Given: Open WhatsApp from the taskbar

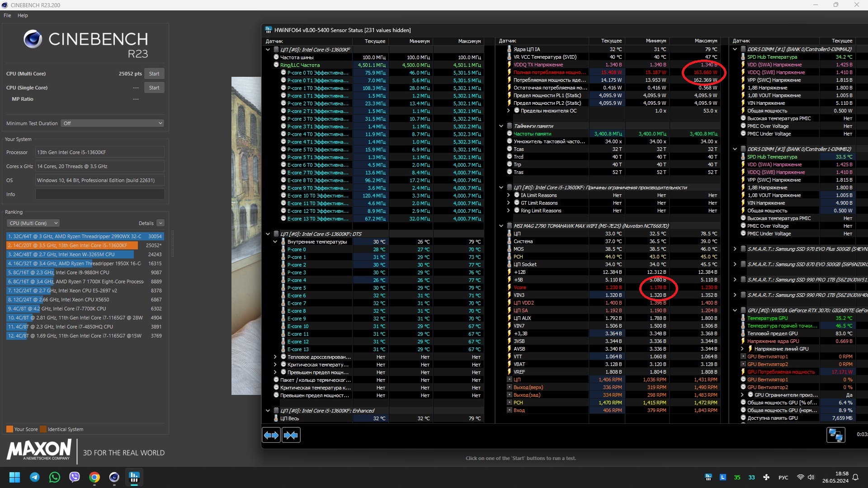Looking at the screenshot, I should pyautogui.click(x=55, y=477).
